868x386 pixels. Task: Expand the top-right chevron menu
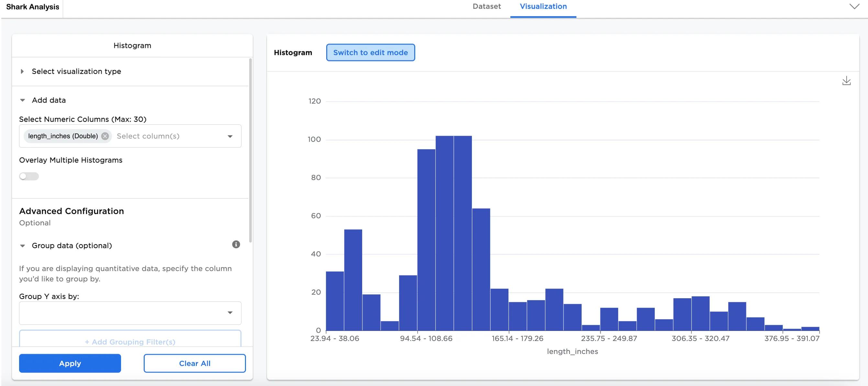point(854,6)
